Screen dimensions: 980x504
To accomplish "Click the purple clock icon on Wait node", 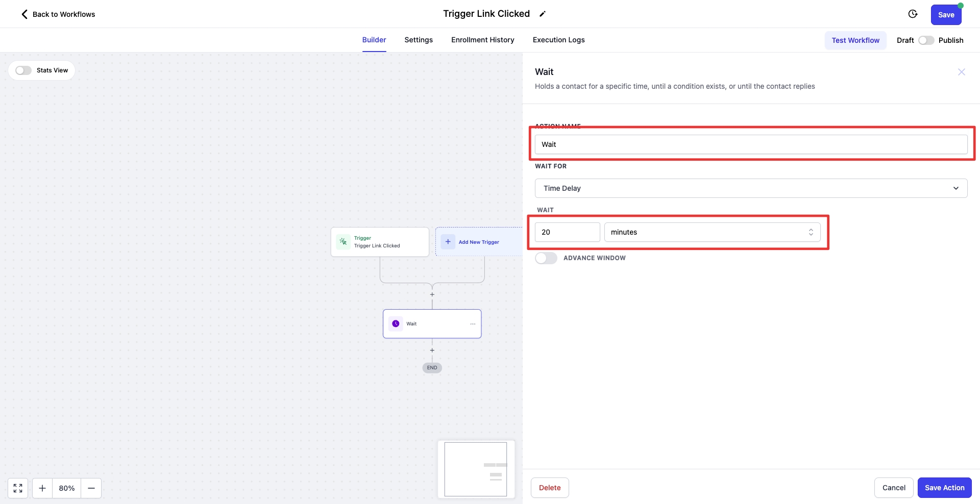I will (x=396, y=324).
